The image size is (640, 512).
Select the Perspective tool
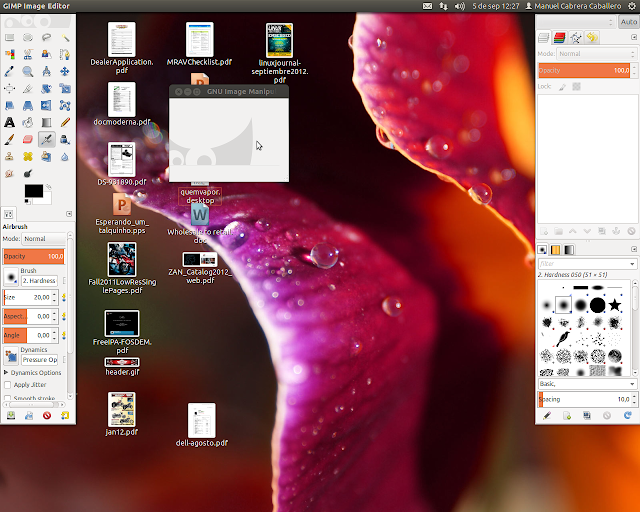pyautogui.click(x=28, y=105)
